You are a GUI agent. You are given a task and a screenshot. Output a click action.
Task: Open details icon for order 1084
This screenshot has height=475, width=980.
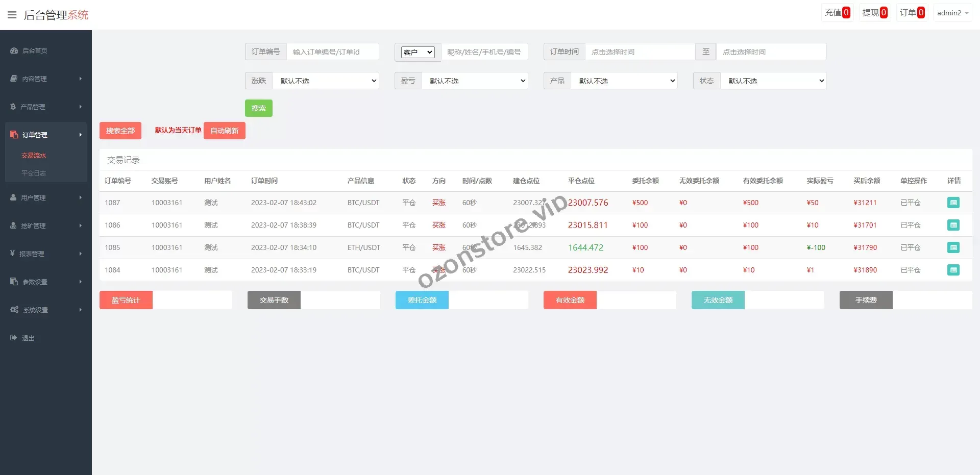[x=953, y=270]
